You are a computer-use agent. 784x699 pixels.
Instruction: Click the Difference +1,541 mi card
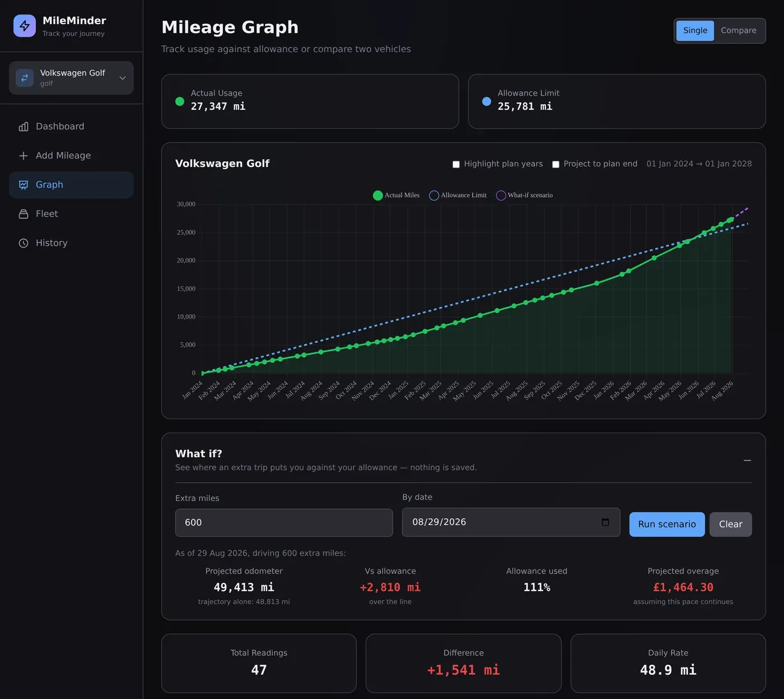point(464,663)
